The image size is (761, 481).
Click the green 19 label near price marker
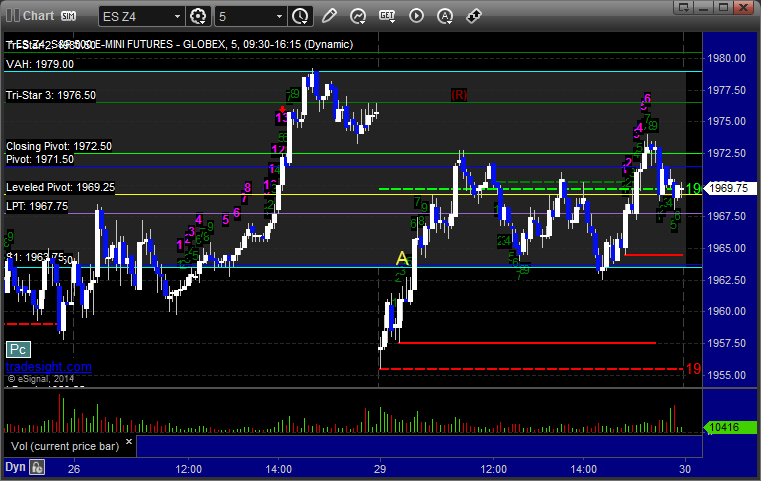(694, 188)
